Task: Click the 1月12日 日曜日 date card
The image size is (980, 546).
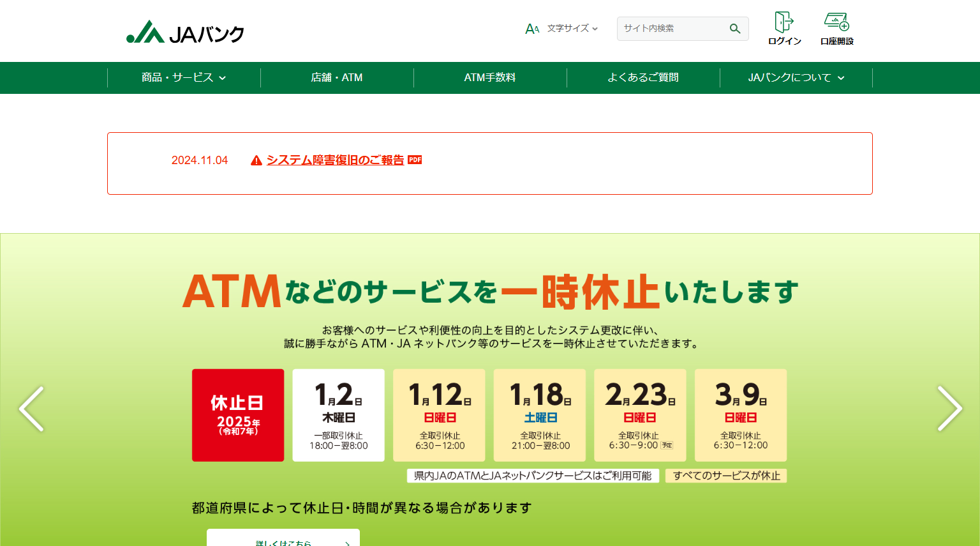Action: 440,415
